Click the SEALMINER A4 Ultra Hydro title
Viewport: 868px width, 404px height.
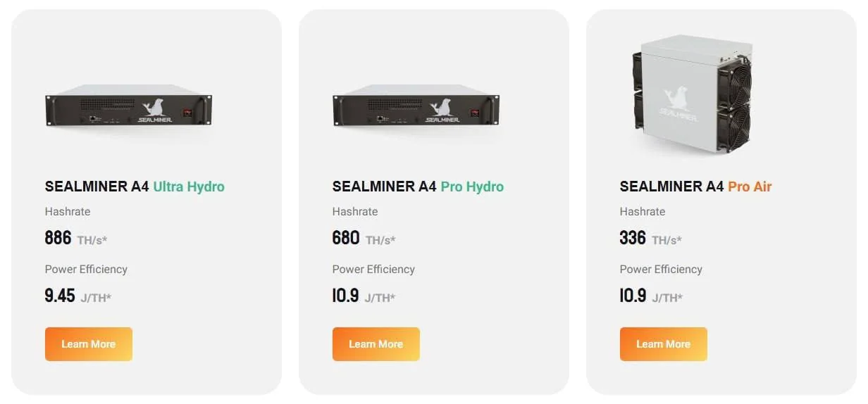[x=135, y=187]
